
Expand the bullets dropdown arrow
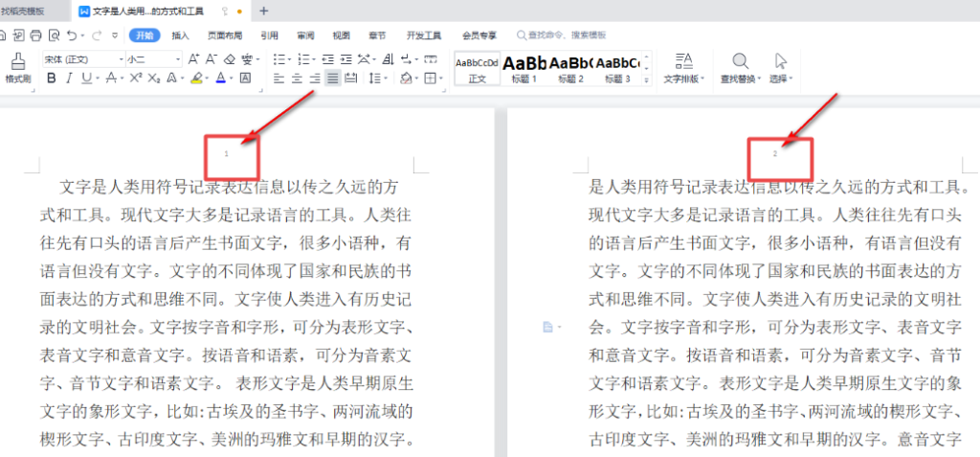click(x=290, y=60)
